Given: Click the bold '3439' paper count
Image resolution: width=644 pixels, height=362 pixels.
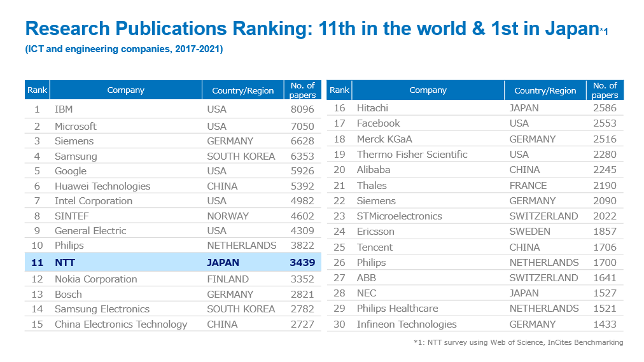Looking at the screenshot, I should click(x=302, y=263).
